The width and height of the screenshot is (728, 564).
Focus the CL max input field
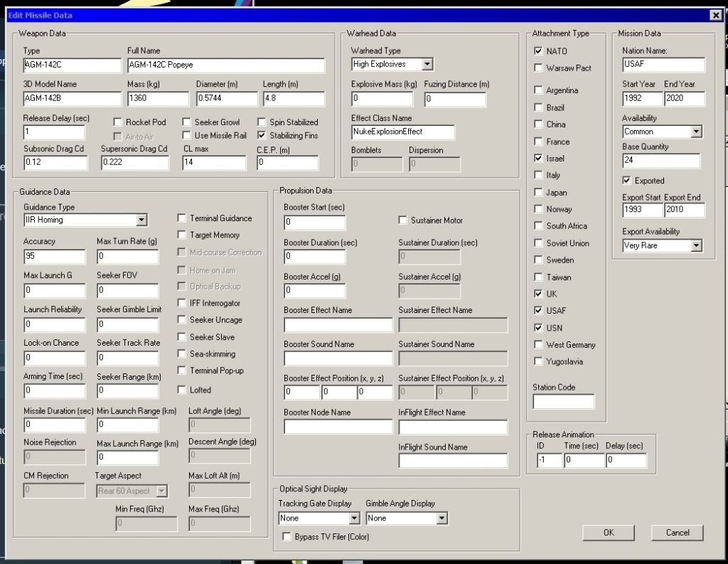point(214,162)
